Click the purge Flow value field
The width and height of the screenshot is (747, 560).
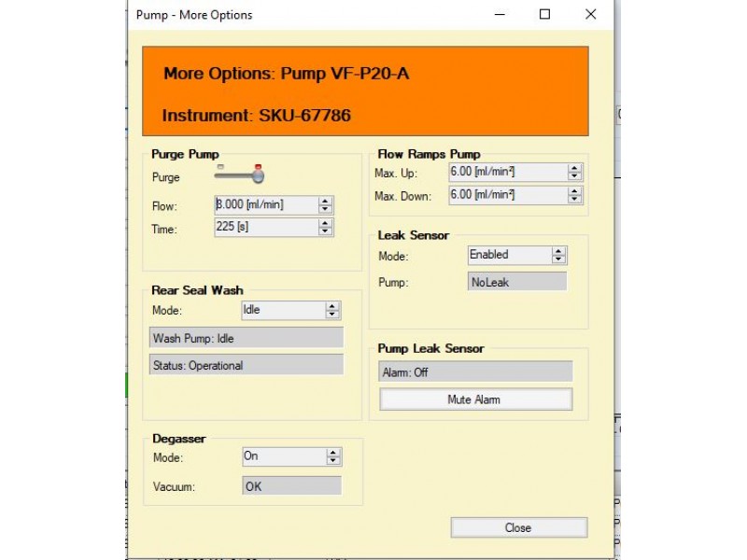(266, 205)
